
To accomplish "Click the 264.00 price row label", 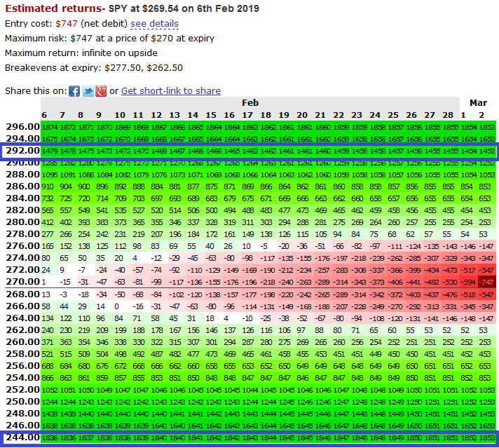I will click(x=22, y=318).
